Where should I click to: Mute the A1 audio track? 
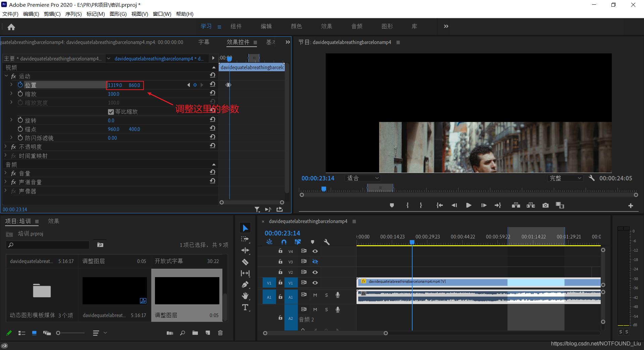point(315,295)
